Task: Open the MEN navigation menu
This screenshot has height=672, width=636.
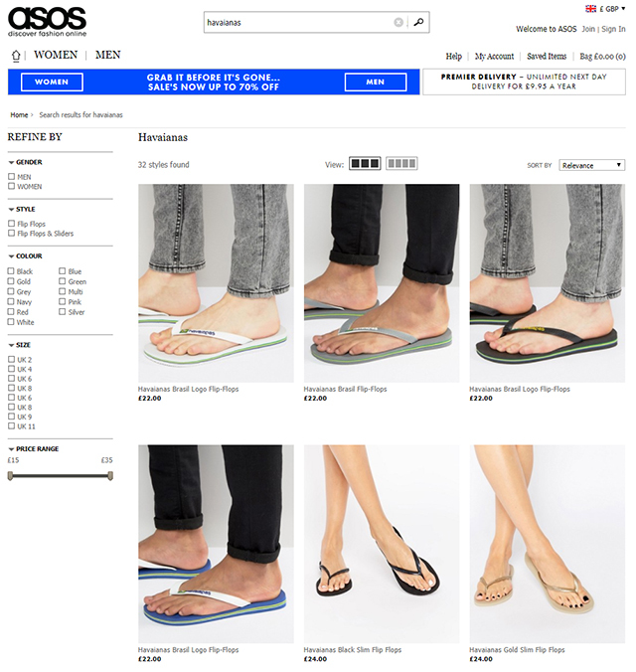Action: pyautogui.click(x=108, y=55)
